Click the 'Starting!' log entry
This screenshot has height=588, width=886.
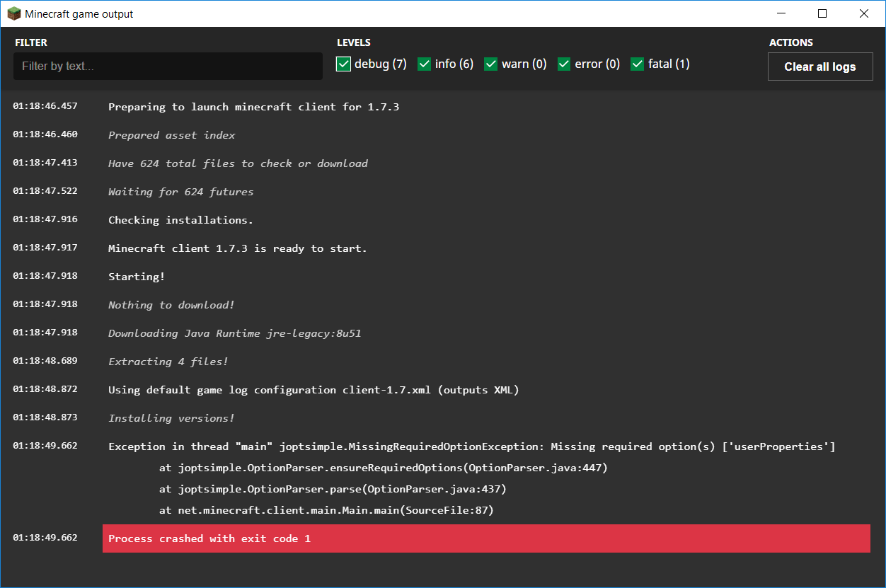click(137, 277)
